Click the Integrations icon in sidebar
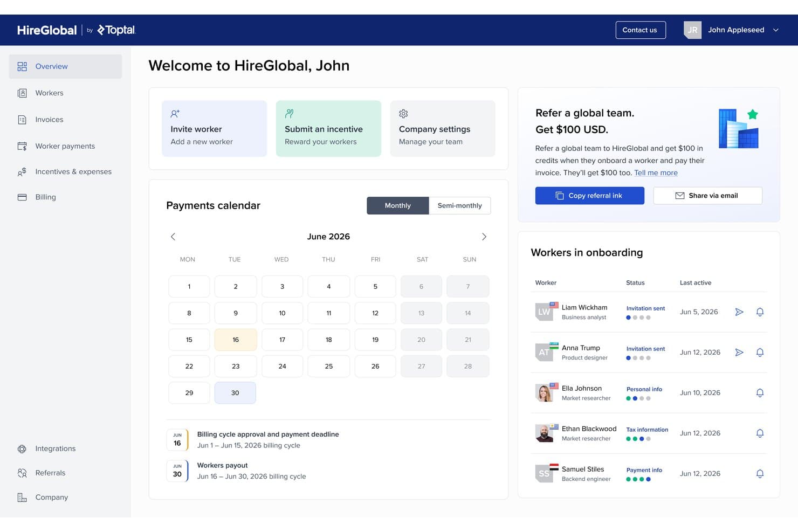798x532 pixels. (x=22, y=448)
